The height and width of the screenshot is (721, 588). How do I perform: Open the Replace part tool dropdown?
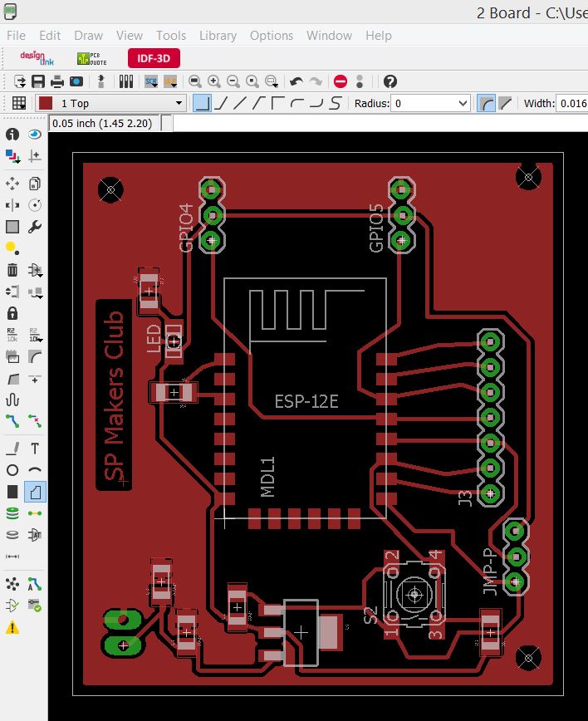click(x=36, y=292)
